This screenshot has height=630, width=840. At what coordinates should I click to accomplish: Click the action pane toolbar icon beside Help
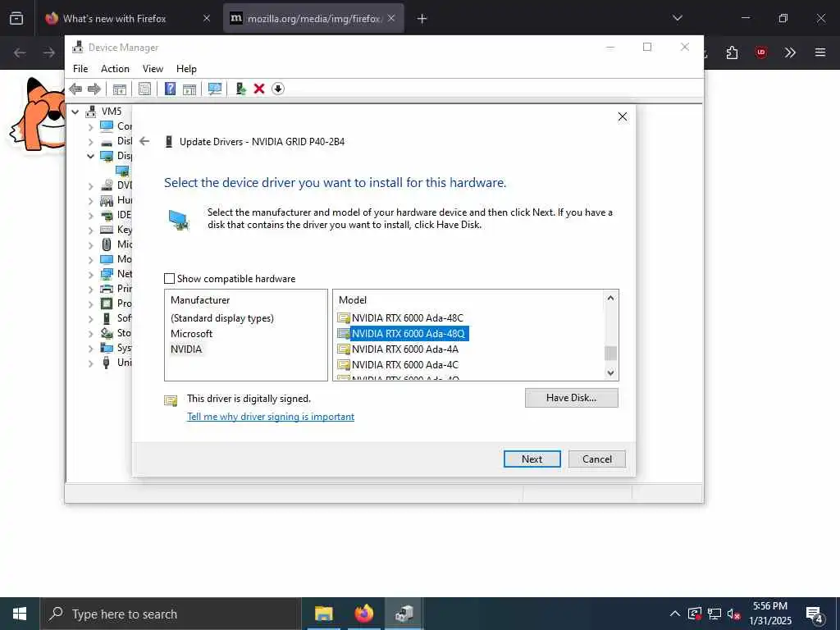(189, 89)
